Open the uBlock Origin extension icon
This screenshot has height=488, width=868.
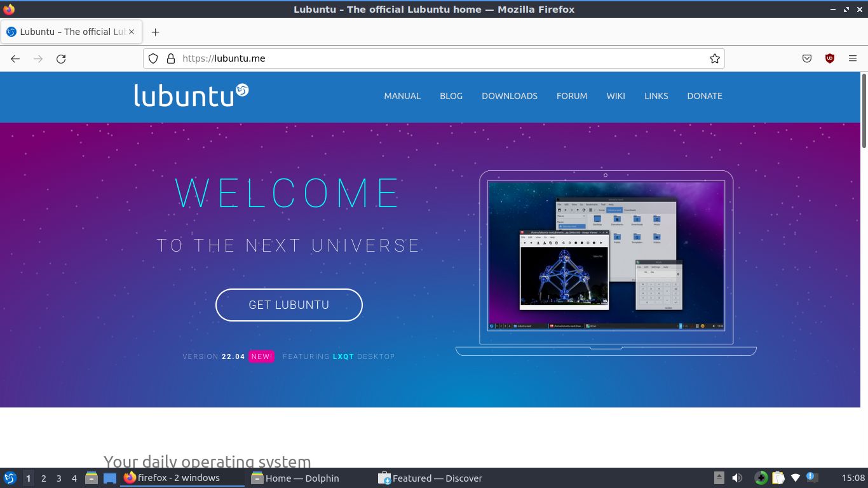point(830,58)
